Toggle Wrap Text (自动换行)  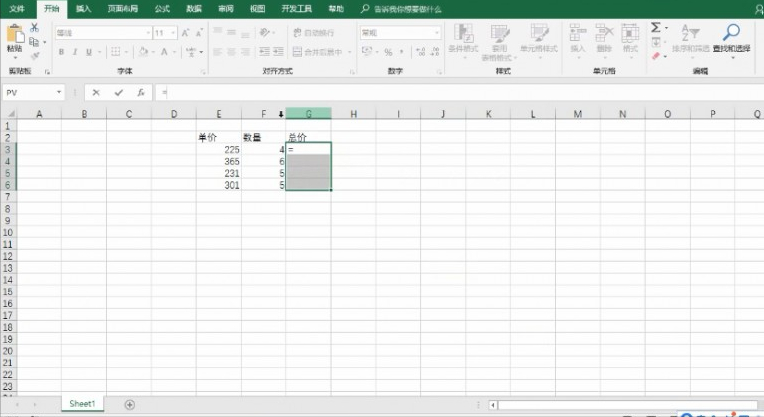pos(313,33)
